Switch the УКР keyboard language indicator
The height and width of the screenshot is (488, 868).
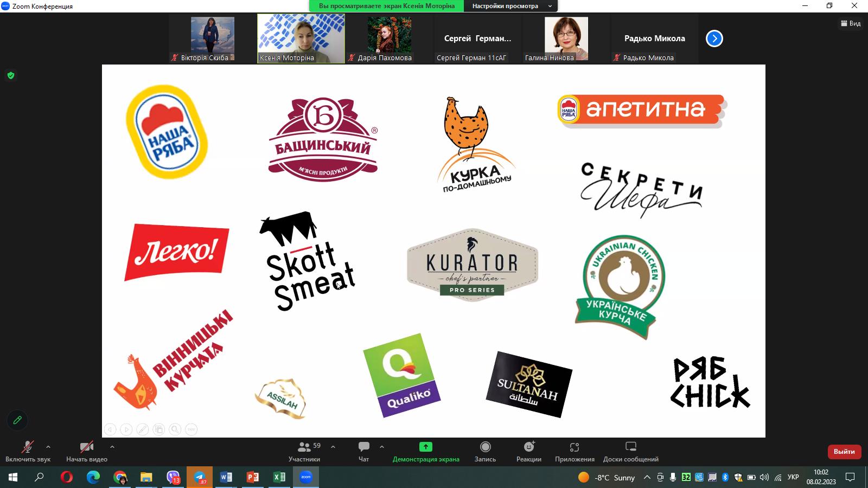pyautogui.click(x=793, y=477)
